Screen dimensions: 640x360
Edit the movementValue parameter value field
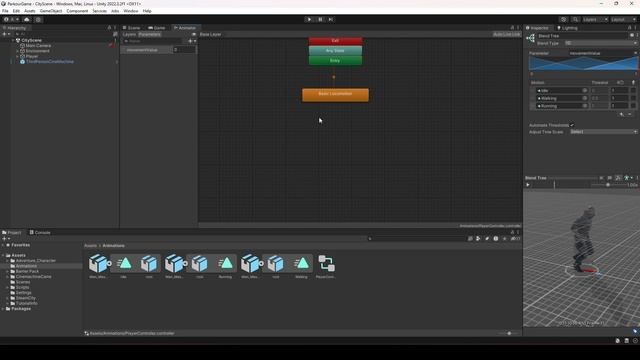184,50
